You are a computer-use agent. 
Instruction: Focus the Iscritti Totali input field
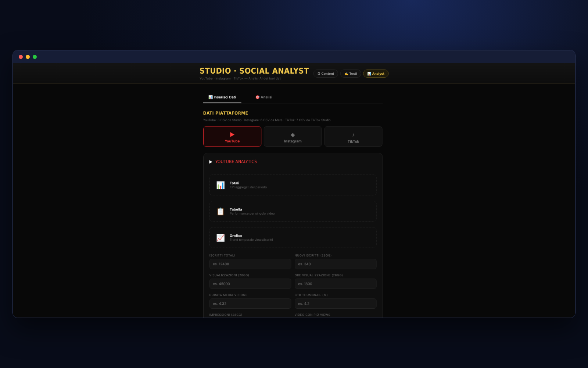250,264
